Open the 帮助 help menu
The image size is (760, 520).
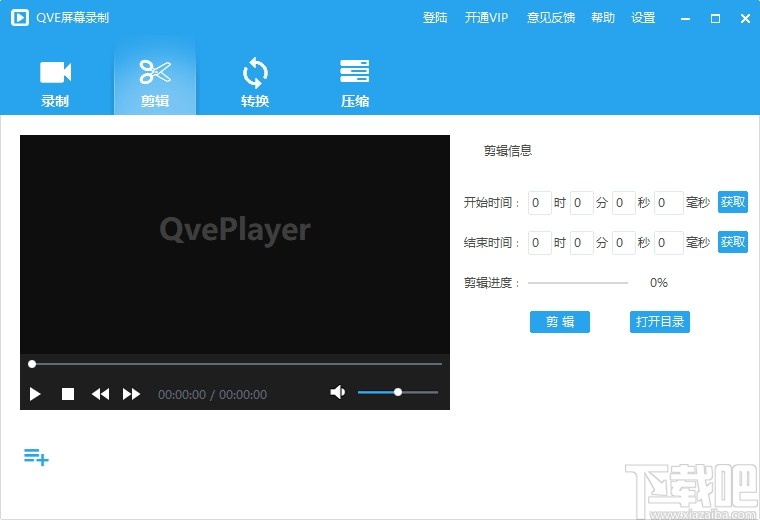(x=603, y=18)
